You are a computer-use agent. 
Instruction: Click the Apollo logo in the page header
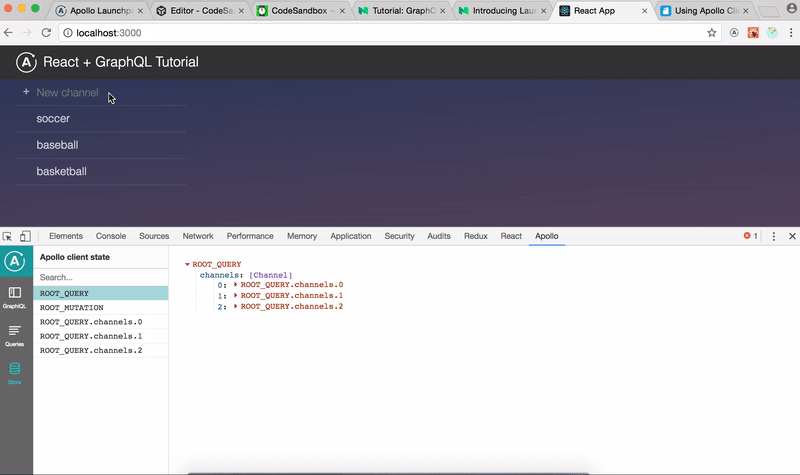click(26, 62)
